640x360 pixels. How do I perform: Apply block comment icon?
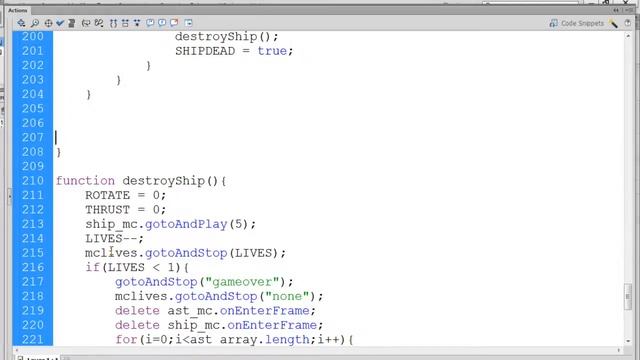(x=150, y=23)
